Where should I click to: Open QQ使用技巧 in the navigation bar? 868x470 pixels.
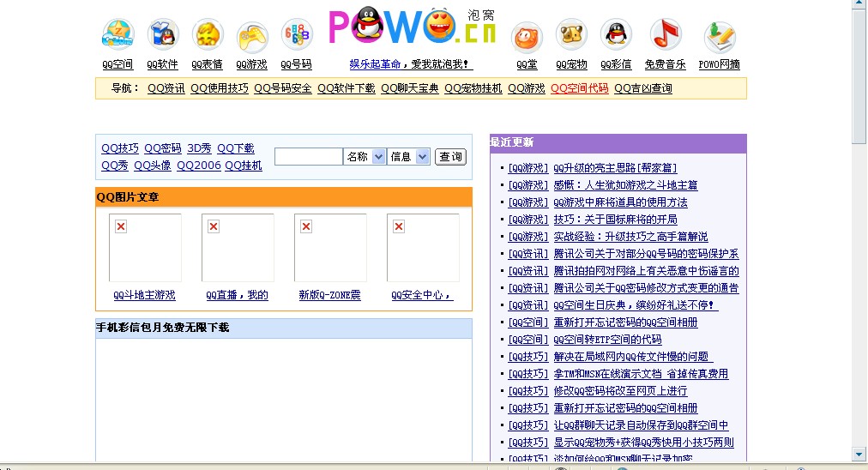tap(220, 88)
